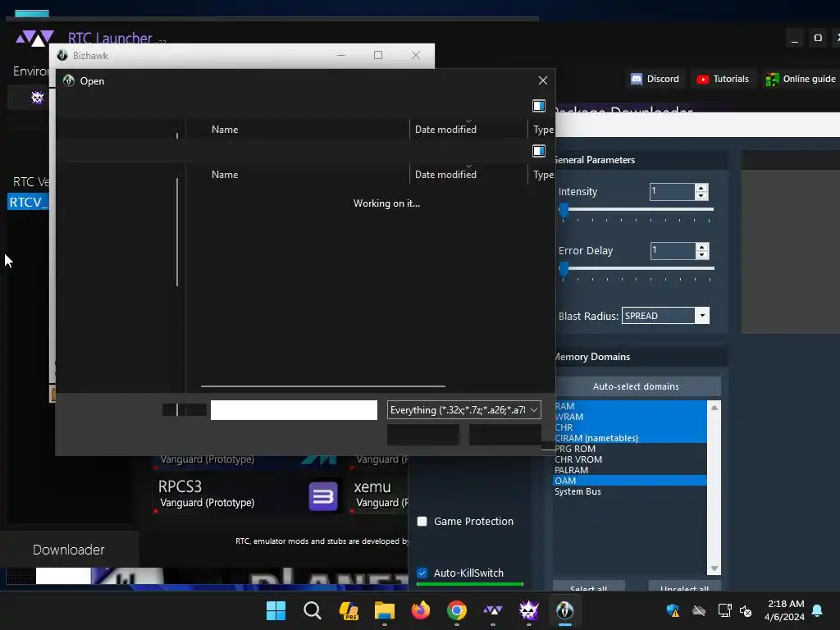Screen dimensions: 840x630
Task: Click the Error Delay value field
Action: point(673,251)
